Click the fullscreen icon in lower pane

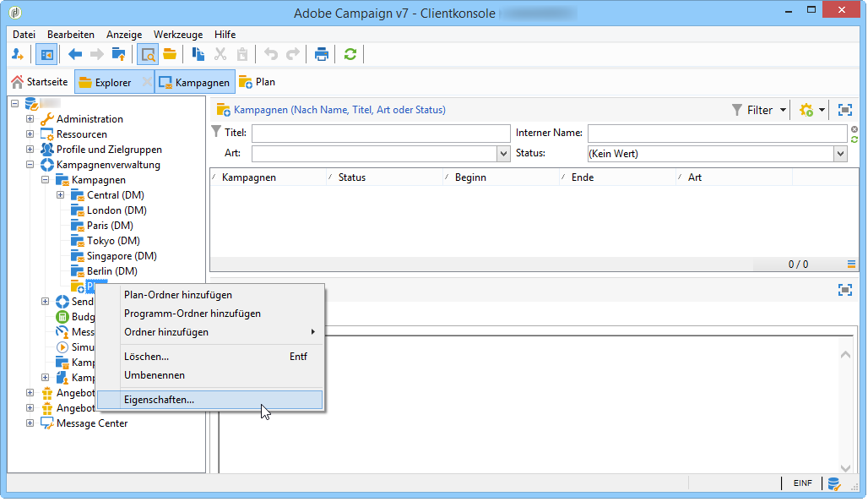point(844,290)
